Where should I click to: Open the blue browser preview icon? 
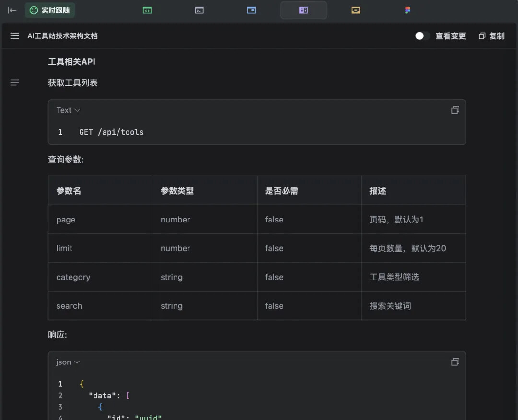tap(251, 10)
